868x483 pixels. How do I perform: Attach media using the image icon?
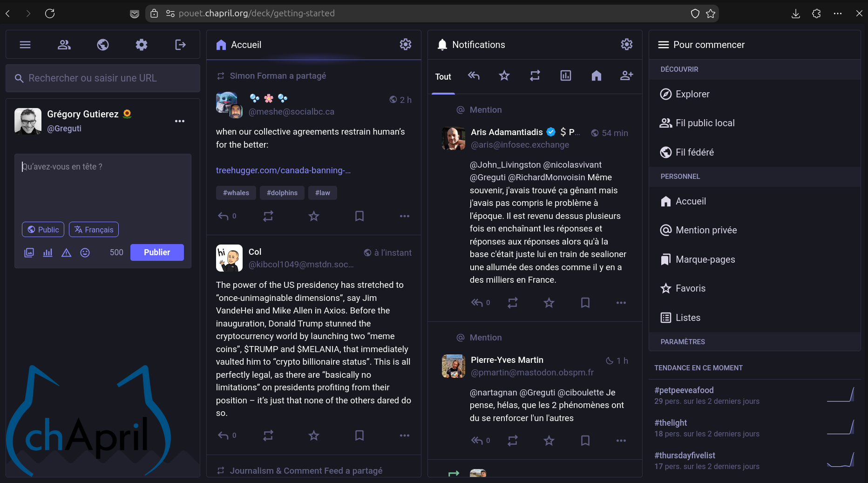click(29, 252)
